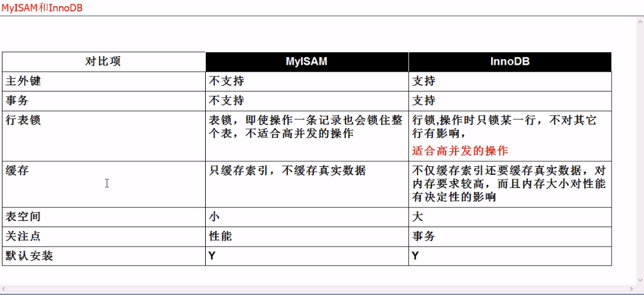Select the '对比项' header cell

click(x=103, y=62)
